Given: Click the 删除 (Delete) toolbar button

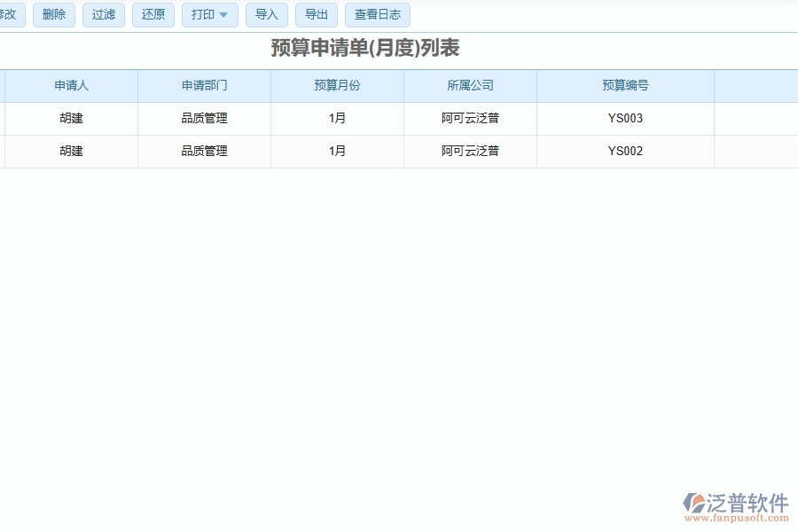Looking at the screenshot, I should point(53,14).
